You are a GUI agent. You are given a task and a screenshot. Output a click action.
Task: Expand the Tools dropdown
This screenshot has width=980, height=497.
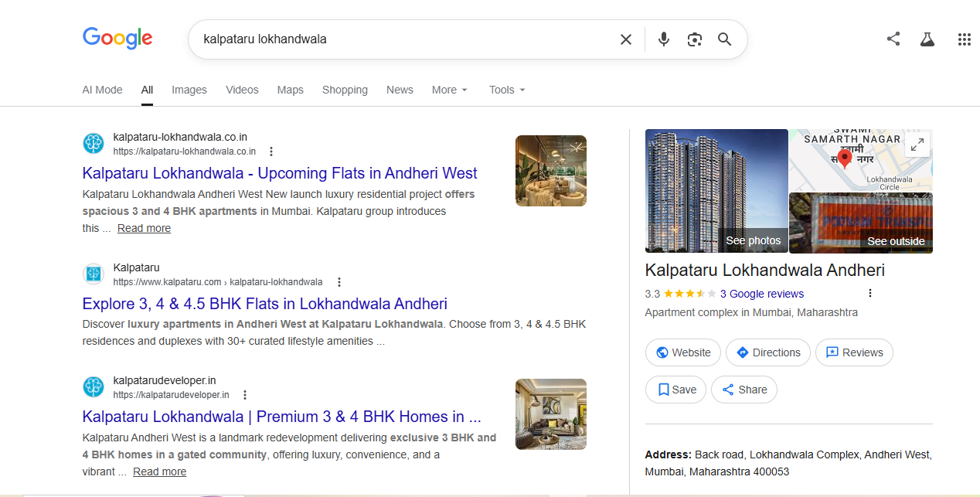click(507, 90)
